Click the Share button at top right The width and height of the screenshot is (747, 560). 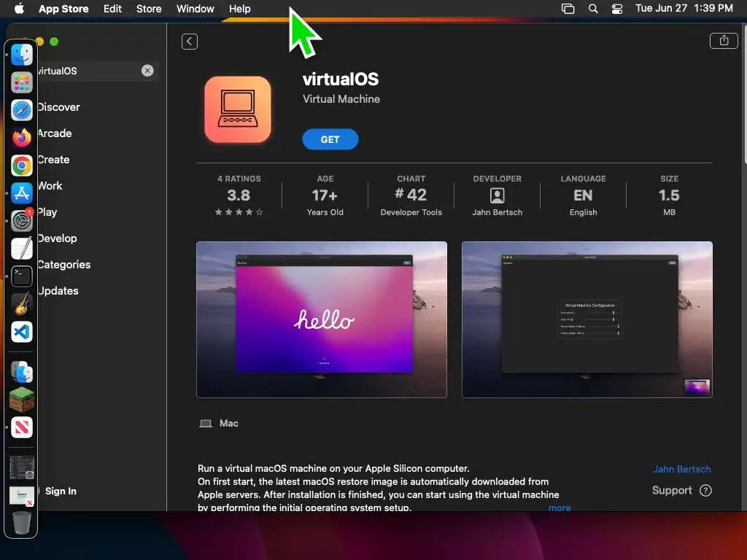pos(723,41)
